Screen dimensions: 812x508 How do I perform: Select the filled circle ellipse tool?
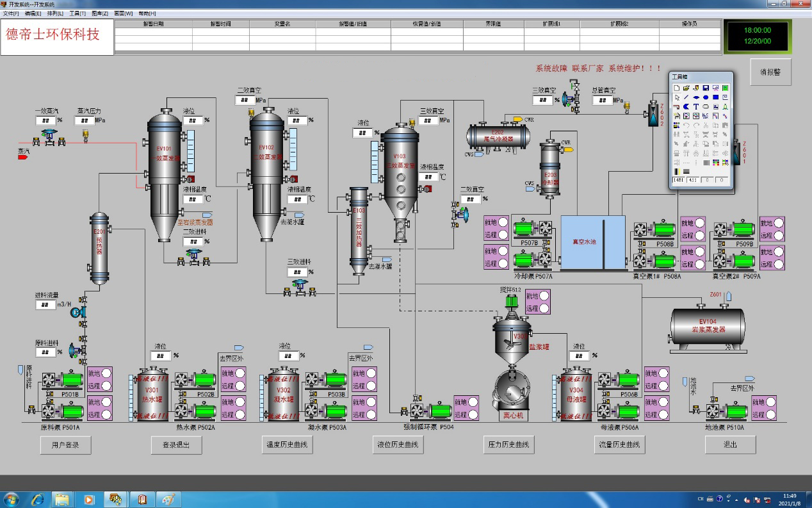(706, 97)
